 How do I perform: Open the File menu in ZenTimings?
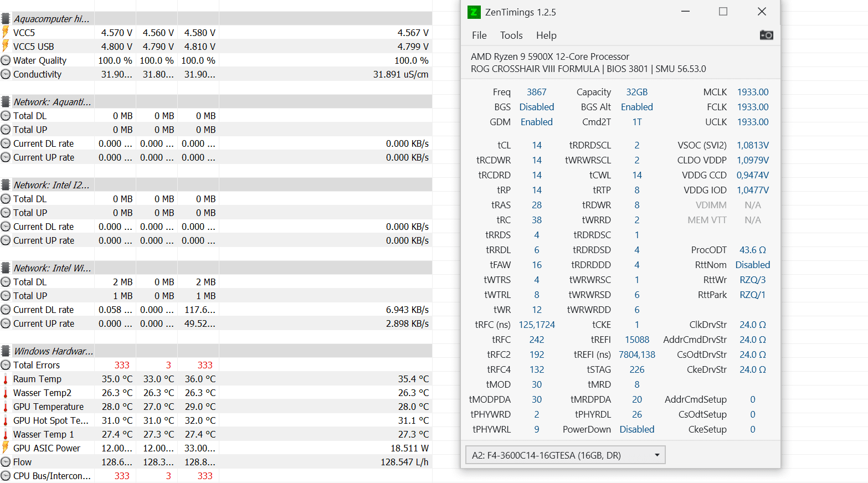[x=479, y=35]
